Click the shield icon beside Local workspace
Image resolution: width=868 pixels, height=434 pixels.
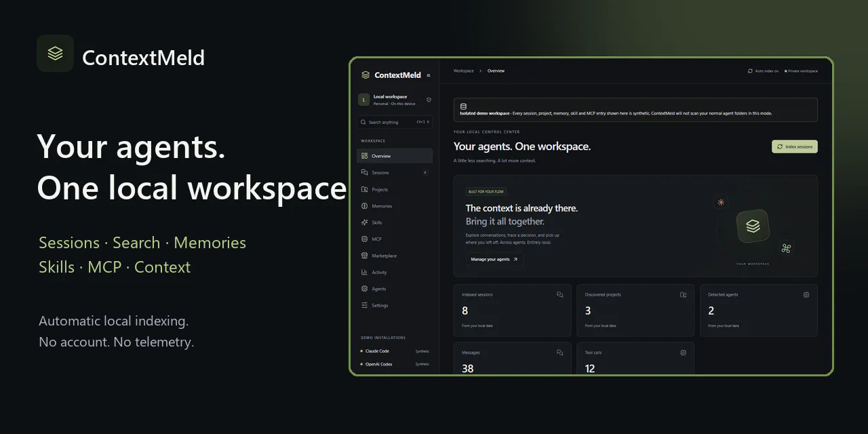(429, 100)
